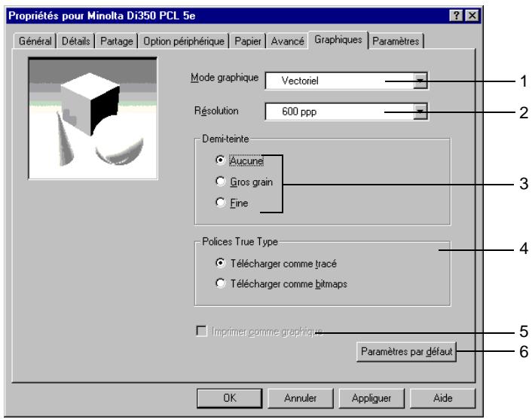Click the Mode graphique label

pos(225,78)
